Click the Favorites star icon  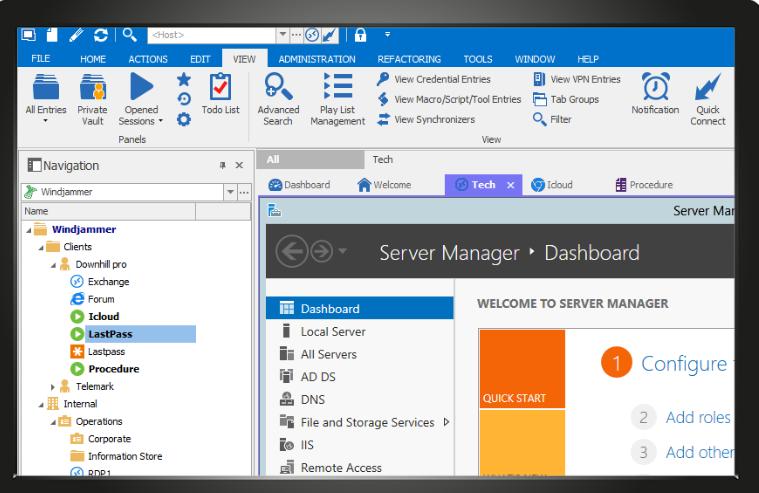[183, 79]
